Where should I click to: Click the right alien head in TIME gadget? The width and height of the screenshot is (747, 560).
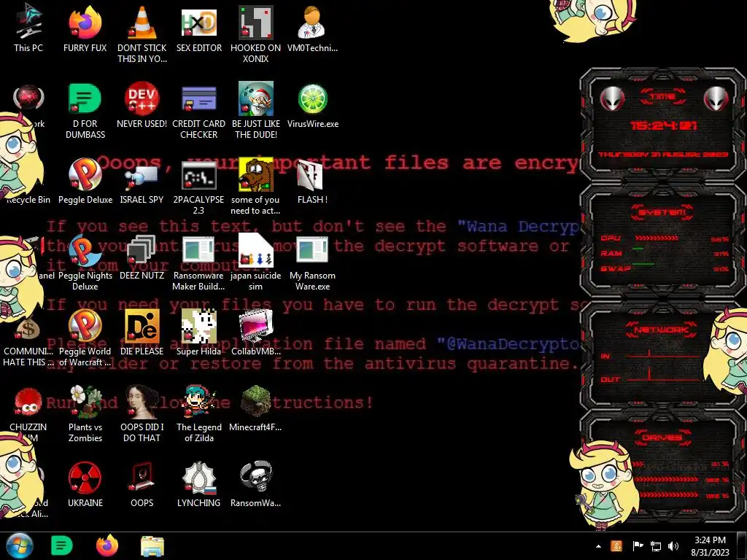(x=716, y=98)
